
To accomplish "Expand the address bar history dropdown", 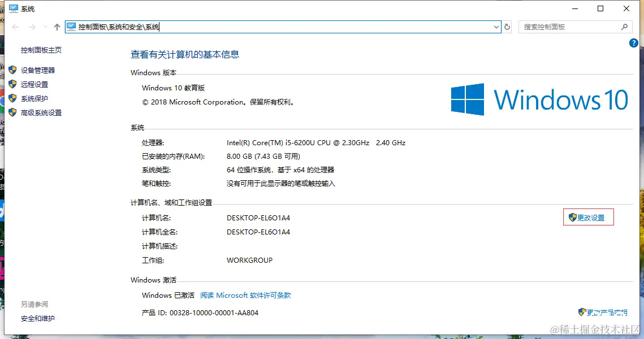I will pos(496,27).
